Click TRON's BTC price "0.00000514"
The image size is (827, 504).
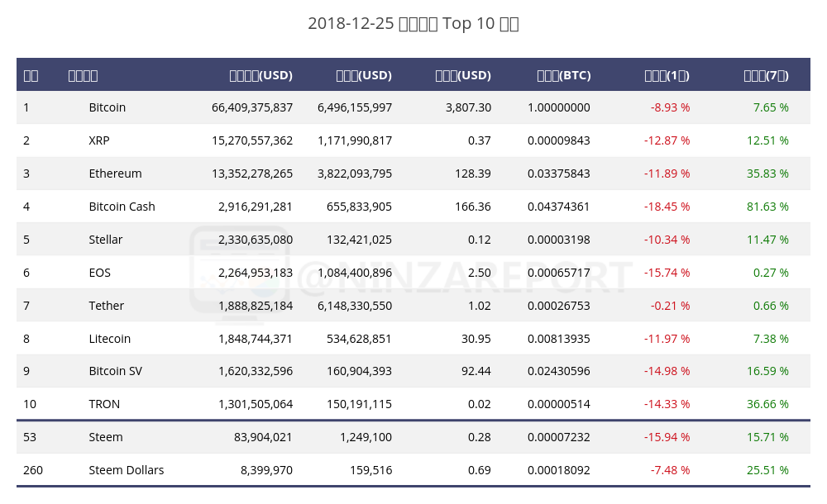pos(558,404)
